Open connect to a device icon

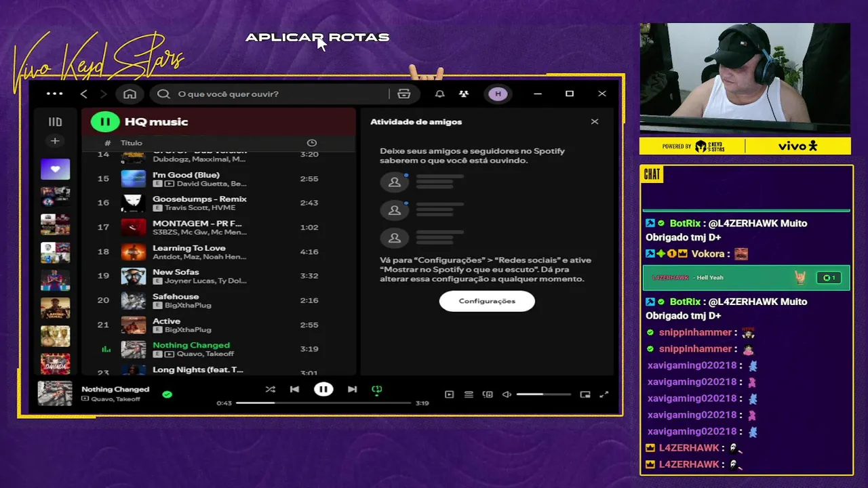coord(488,394)
